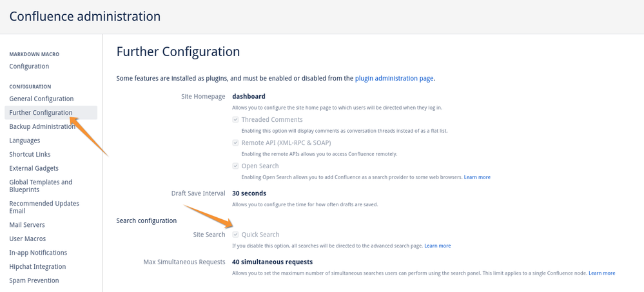Toggle the Threaded Comments checkbox

click(x=235, y=120)
